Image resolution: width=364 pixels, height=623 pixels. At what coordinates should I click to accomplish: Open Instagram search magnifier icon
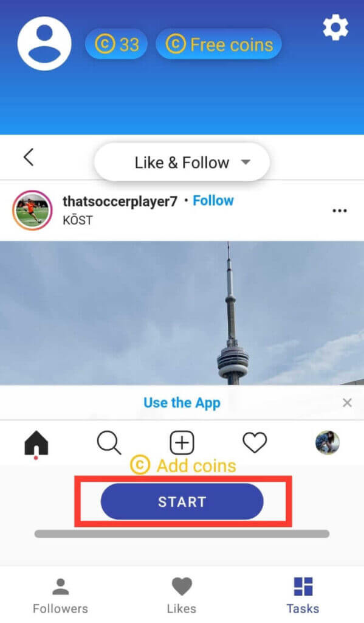click(x=109, y=443)
